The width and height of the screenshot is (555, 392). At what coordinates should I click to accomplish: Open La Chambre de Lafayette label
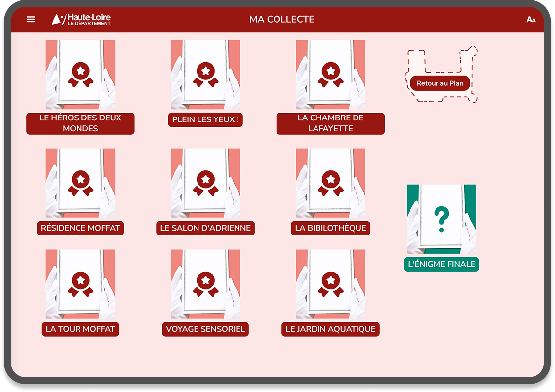[x=330, y=123]
